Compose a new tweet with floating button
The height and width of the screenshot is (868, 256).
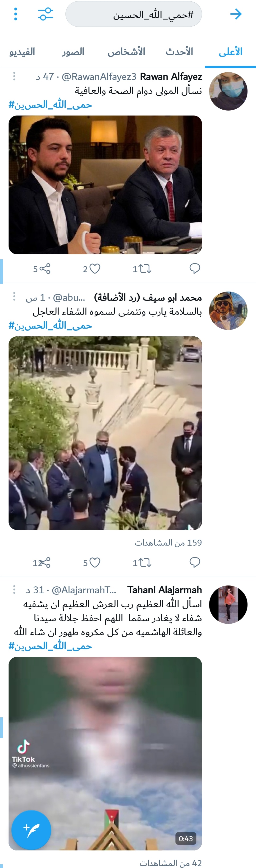tap(31, 830)
